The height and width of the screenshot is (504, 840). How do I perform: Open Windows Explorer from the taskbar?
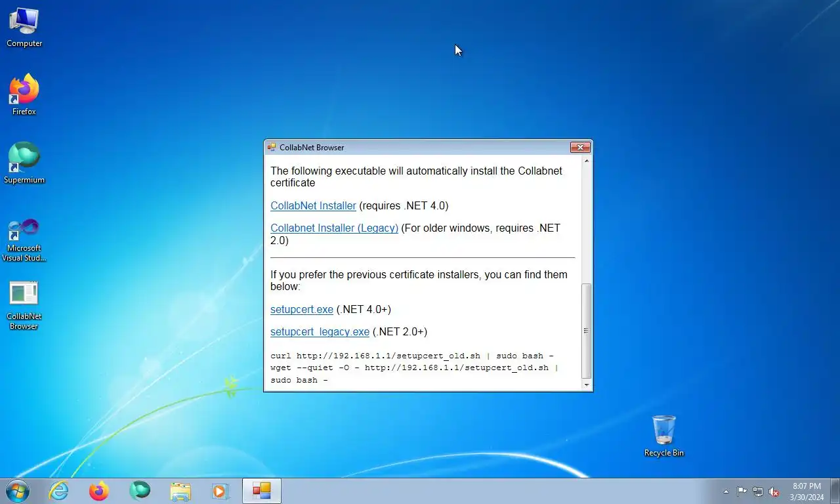pyautogui.click(x=180, y=491)
